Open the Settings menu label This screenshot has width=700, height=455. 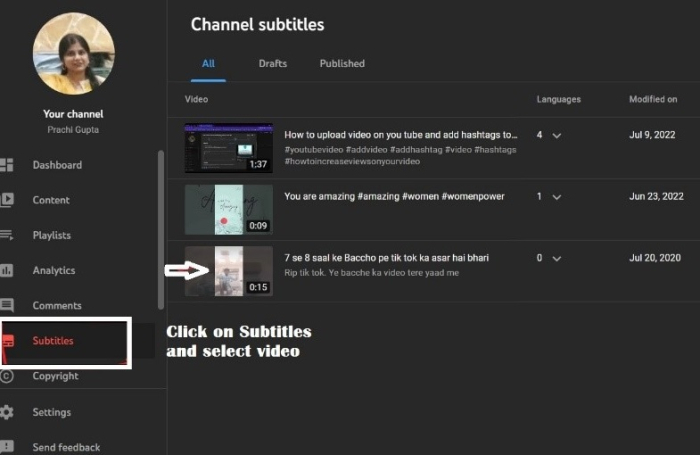(52, 412)
